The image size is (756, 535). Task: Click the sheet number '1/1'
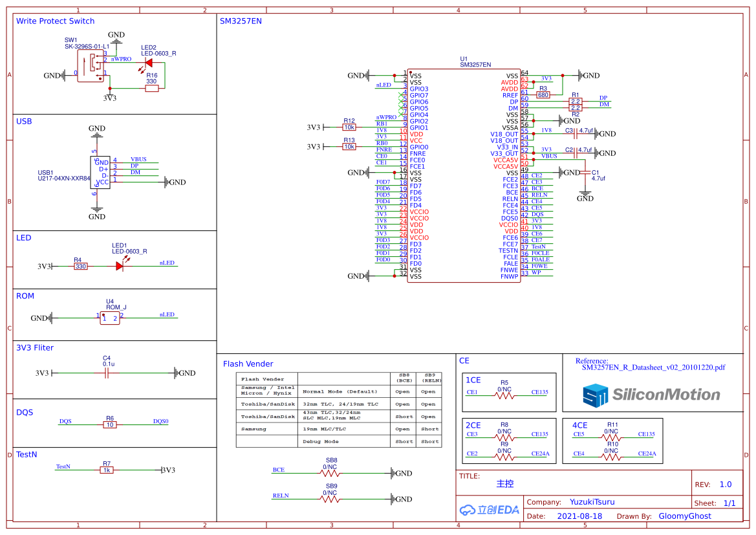click(x=729, y=503)
